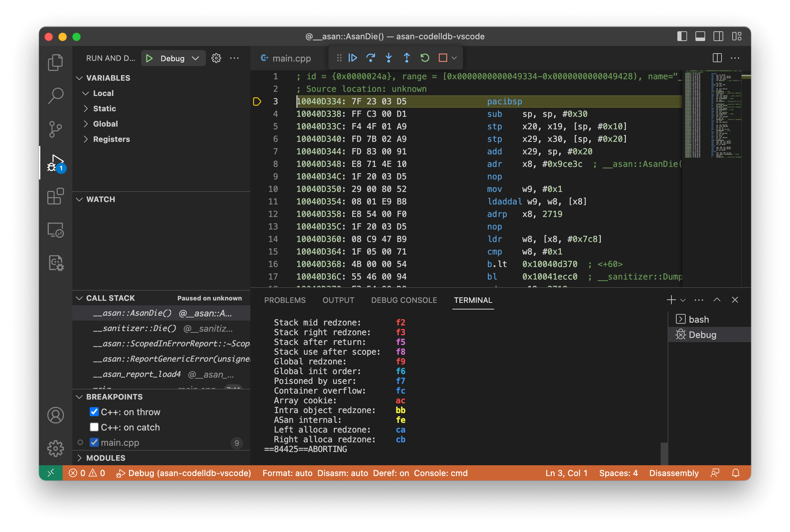Select __sanitizer::Die() stack frame
The height and width of the screenshot is (532, 790).
tap(161, 329)
